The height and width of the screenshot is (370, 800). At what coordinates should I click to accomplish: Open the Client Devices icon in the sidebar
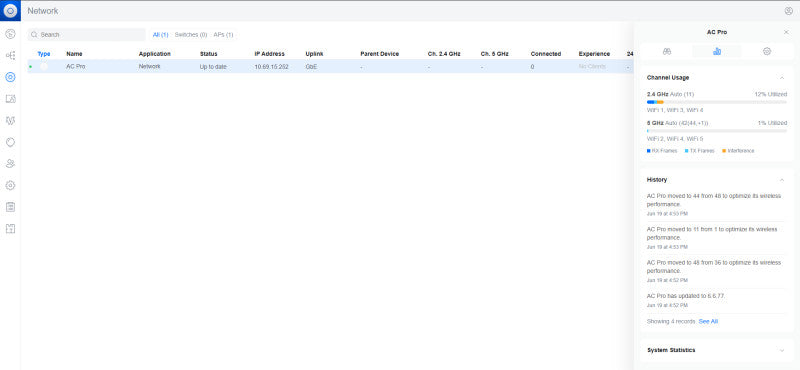(10, 98)
